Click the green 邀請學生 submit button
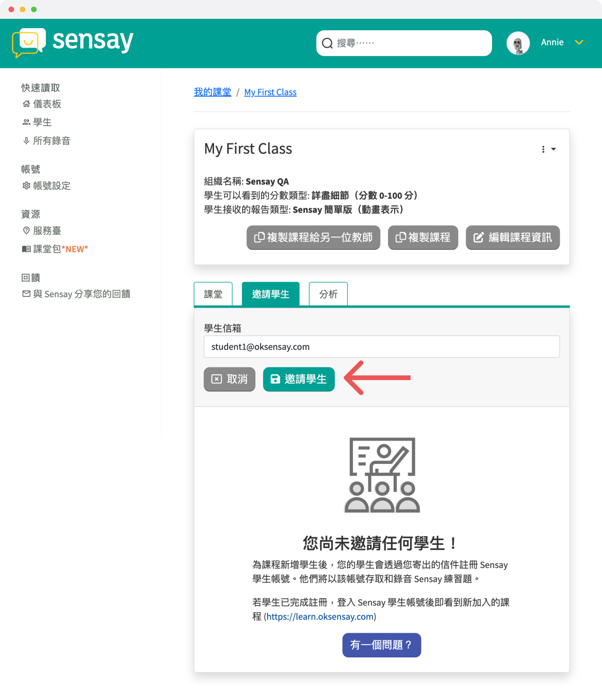This screenshot has height=700, width=602. pos(299,379)
